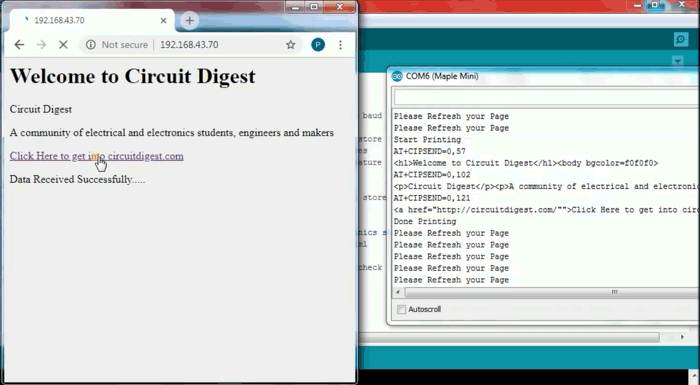Screen dimensions: 700x385
Task: Click the forward navigation arrow
Action: tap(41, 45)
